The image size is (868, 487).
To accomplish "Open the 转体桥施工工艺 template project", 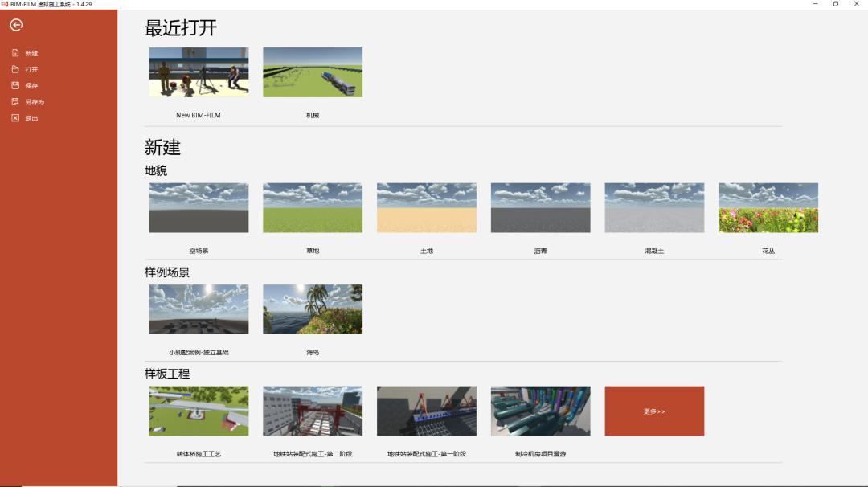I will click(198, 411).
